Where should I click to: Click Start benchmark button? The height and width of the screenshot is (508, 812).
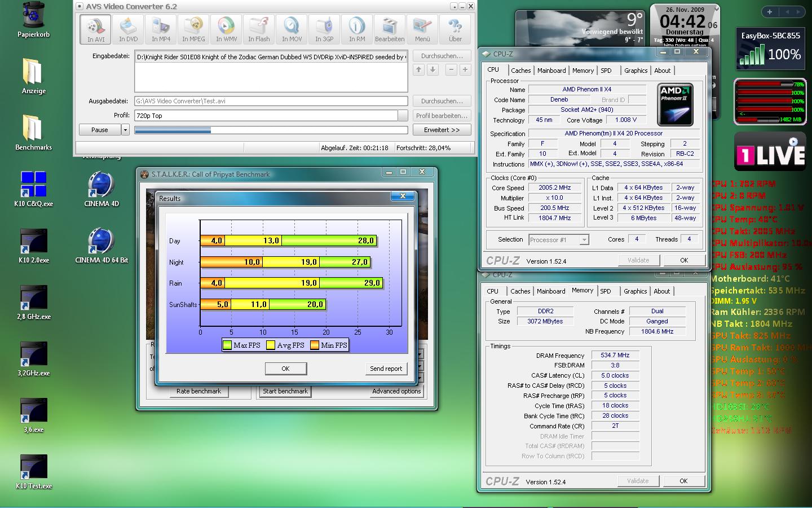[x=285, y=391]
